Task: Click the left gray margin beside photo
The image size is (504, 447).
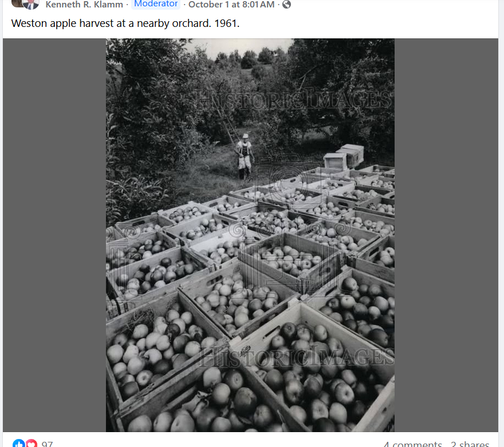Action: (54, 235)
